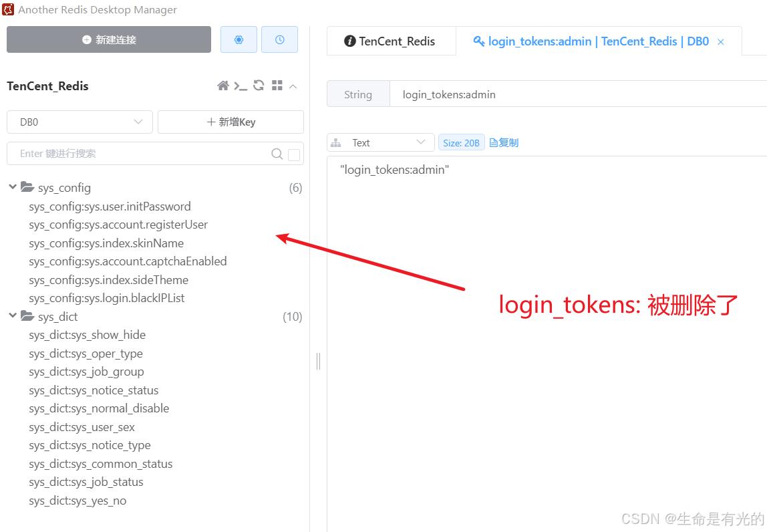Grab the vertical panel splitter handle

[319, 361]
